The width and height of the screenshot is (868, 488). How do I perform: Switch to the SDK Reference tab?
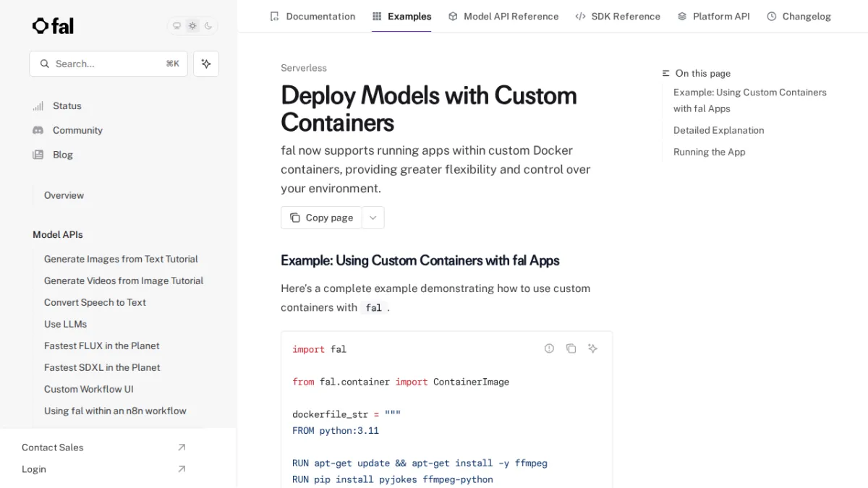point(618,16)
